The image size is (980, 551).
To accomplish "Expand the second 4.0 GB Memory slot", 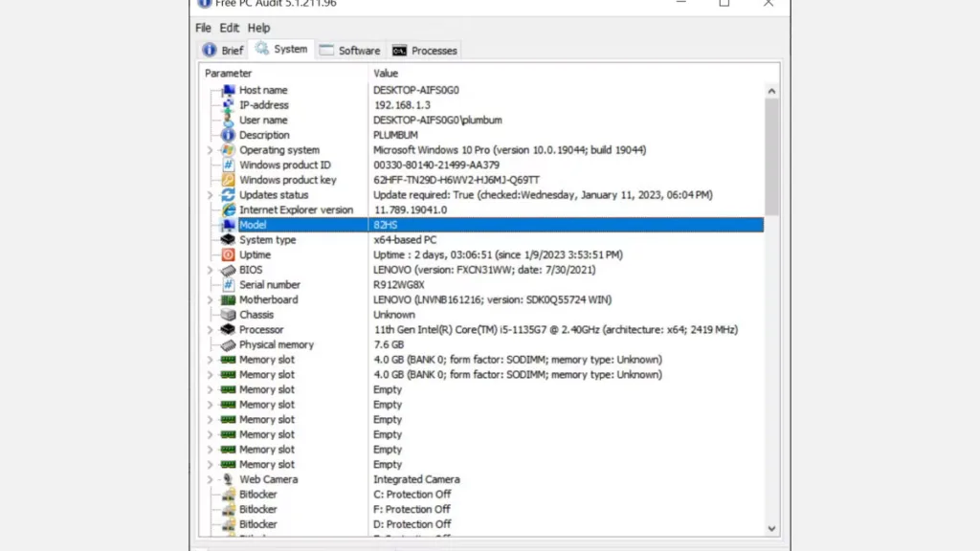I will pyautogui.click(x=210, y=375).
